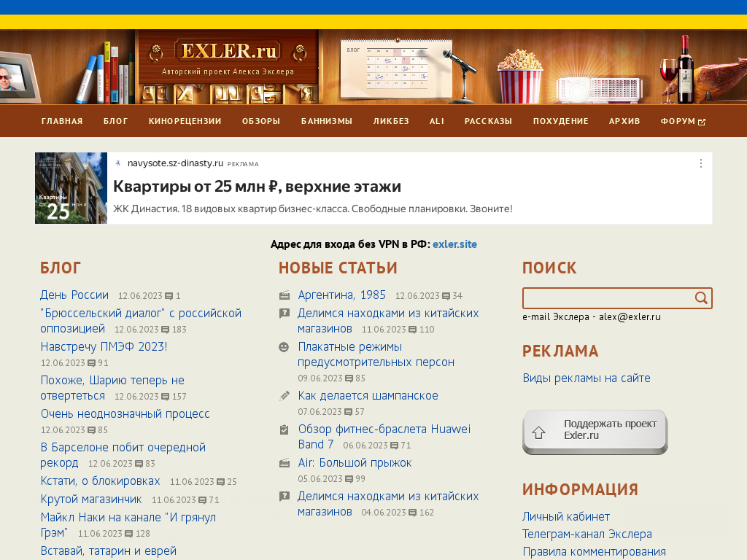The width and height of the screenshot is (747, 560).
Task: Open post Похоже, Шарию теперь не отвертеться
Action: coord(112,388)
